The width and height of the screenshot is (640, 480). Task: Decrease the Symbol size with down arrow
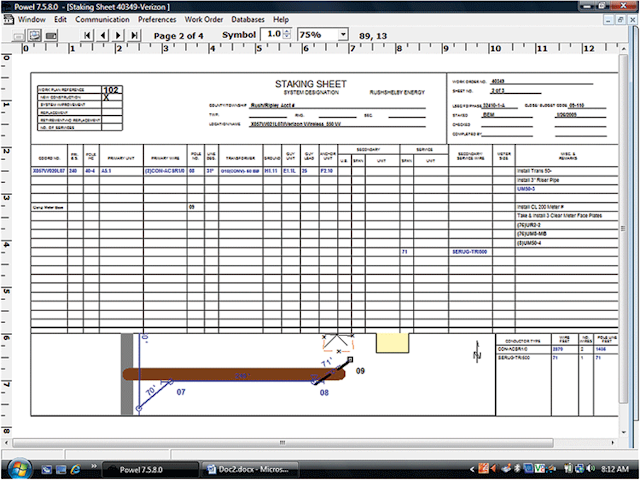click(287, 38)
